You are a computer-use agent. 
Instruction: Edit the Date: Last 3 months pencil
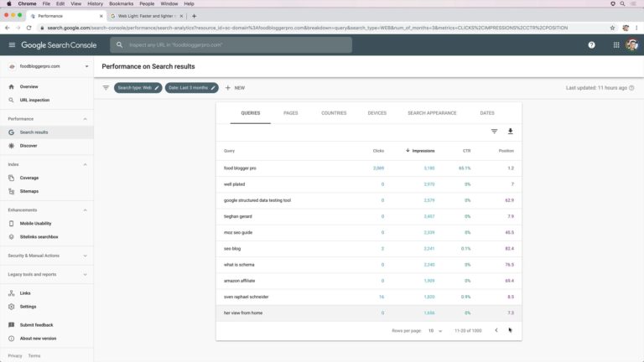(213, 88)
